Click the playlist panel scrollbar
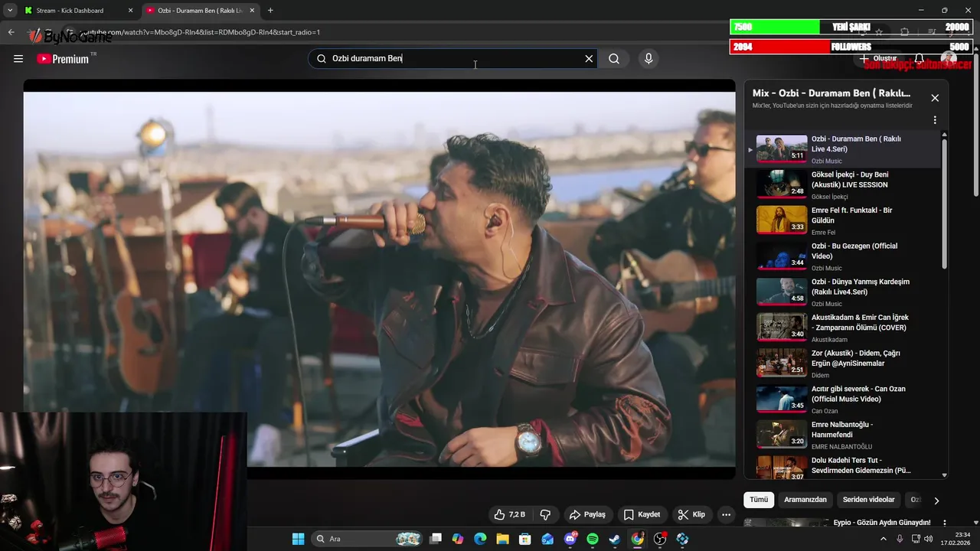 944,203
